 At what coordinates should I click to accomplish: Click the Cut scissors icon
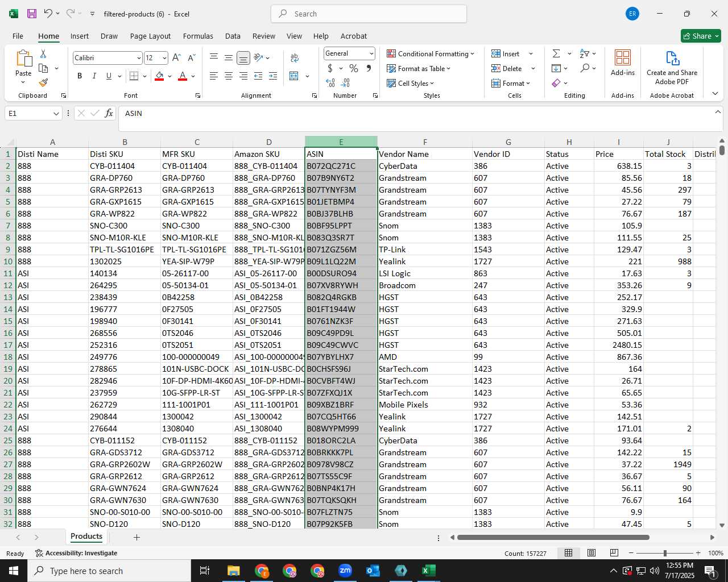tap(43, 53)
